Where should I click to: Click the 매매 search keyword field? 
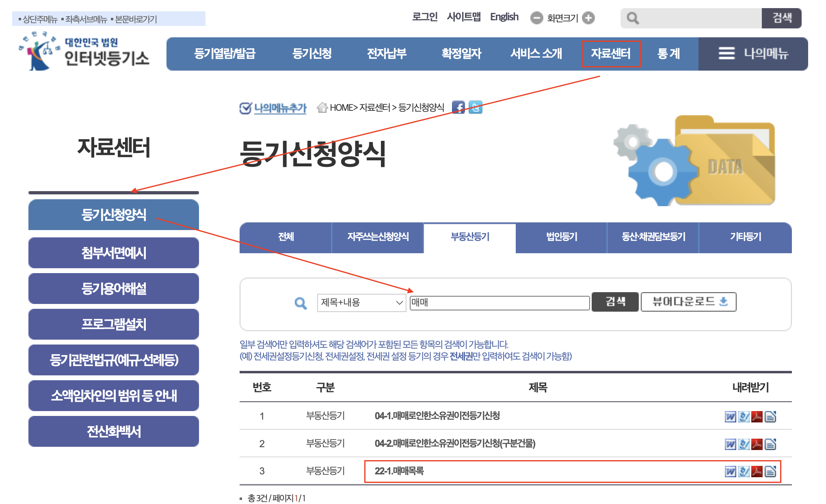499,303
